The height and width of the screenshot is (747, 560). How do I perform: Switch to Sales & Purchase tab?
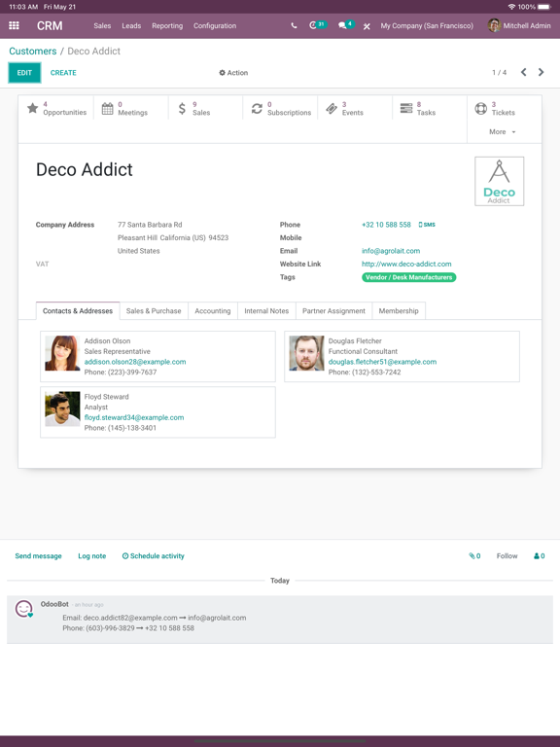point(154,310)
